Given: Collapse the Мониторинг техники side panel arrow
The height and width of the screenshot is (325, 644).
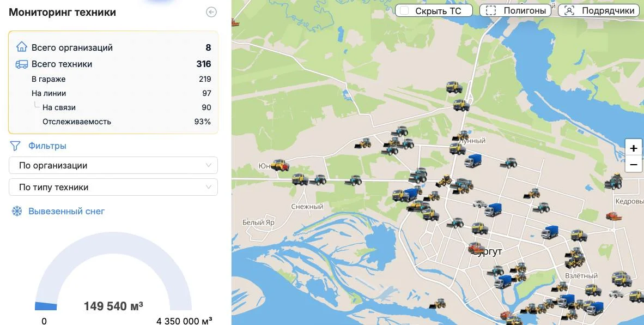Looking at the screenshot, I should coord(211,13).
